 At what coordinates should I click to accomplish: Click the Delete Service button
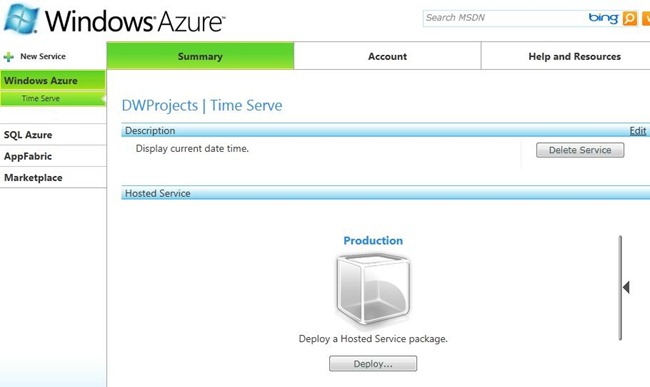[580, 150]
